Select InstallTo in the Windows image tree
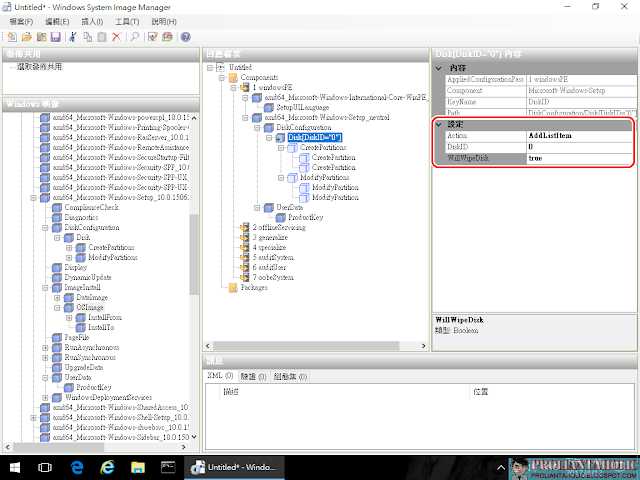Viewport: 640px width, 480px height. click(101, 327)
